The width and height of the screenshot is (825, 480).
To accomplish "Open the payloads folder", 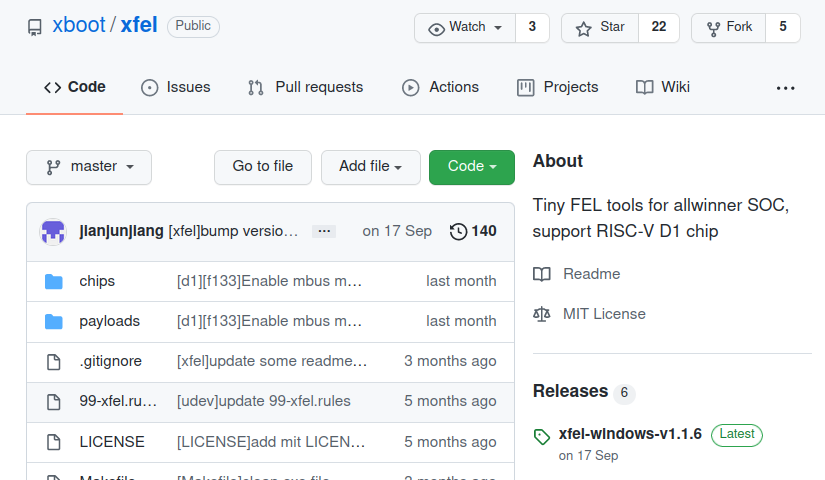I will pyautogui.click(x=109, y=321).
